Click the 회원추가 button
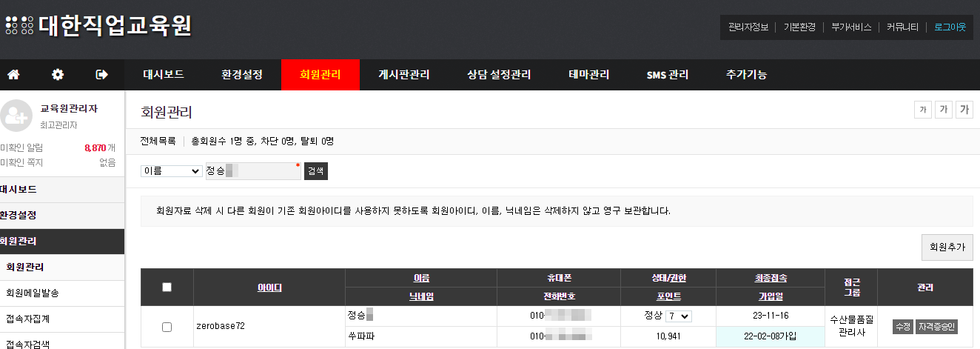Screen dimensions: 980x349 point(947,247)
